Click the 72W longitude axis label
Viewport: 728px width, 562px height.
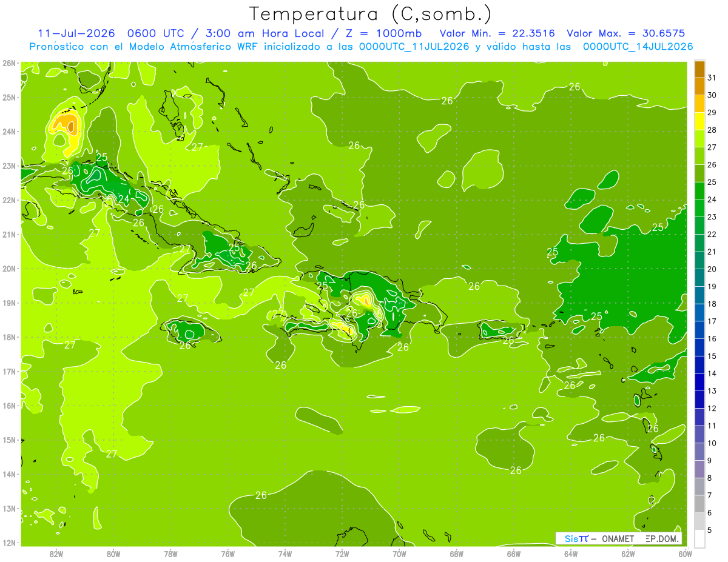[342, 554]
